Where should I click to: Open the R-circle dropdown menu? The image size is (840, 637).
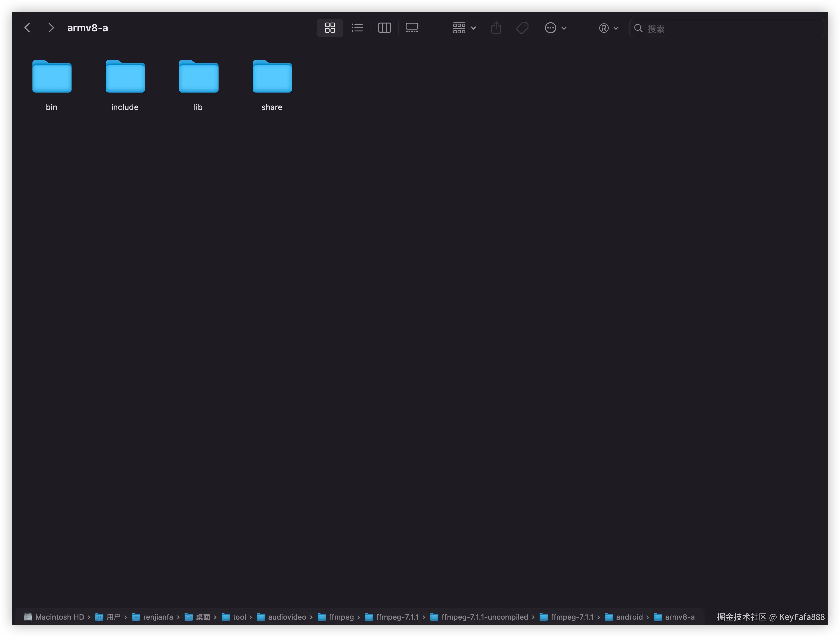pyautogui.click(x=608, y=28)
